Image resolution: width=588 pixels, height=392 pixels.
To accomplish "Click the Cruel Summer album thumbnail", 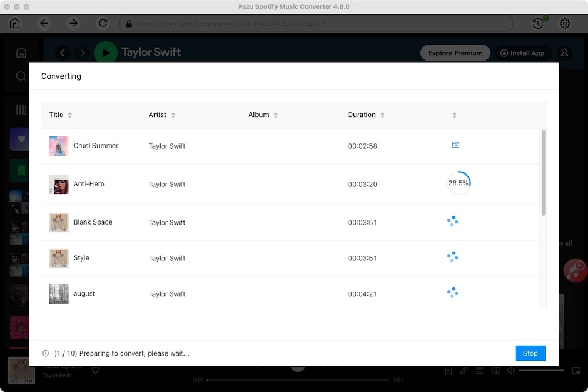I will (59, 146).
